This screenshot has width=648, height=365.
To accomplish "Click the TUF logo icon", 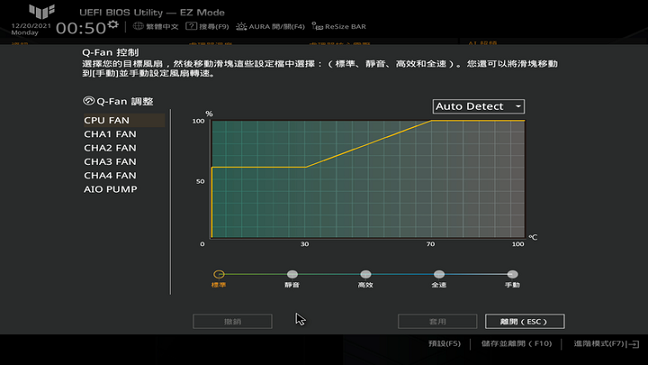I will (x=42, y=12).
